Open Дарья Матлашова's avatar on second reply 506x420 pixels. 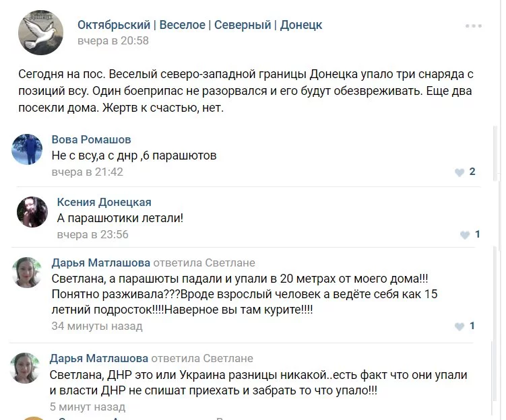click(x=25, y=367)
